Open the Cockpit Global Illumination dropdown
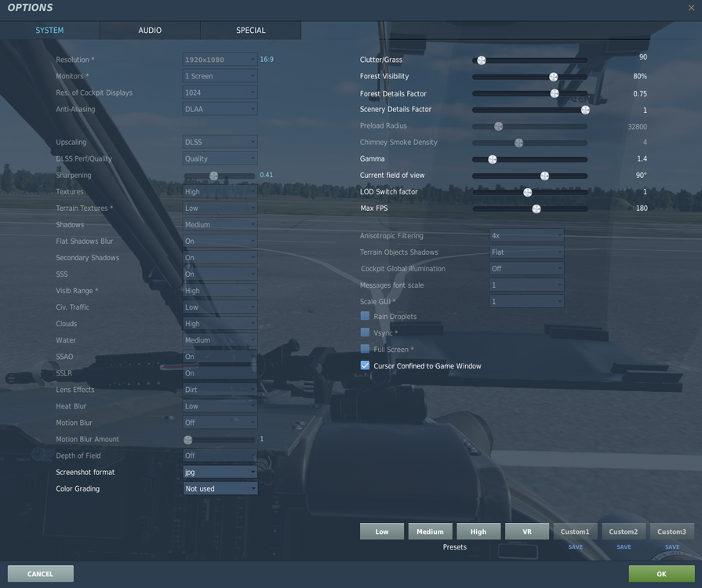Image resolution: width=702 pixels, height=588 pixels. (526, 268)
